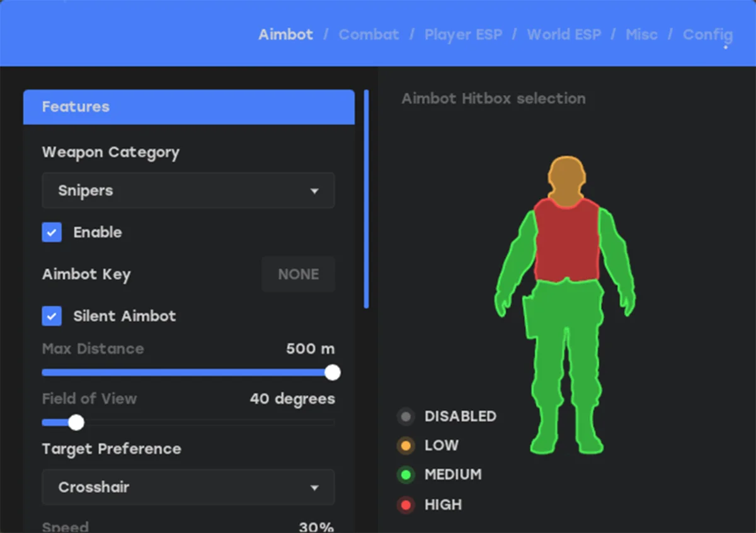Screen dimensions: 756x533
Task: Click the red torso hitbox region
Action: [x=566, y=239]
